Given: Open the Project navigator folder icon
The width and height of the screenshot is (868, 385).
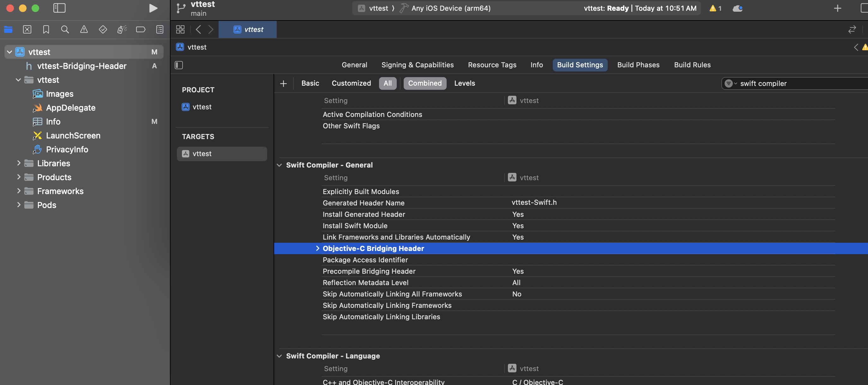Looking at the screenshot, I should click(9, 30).
